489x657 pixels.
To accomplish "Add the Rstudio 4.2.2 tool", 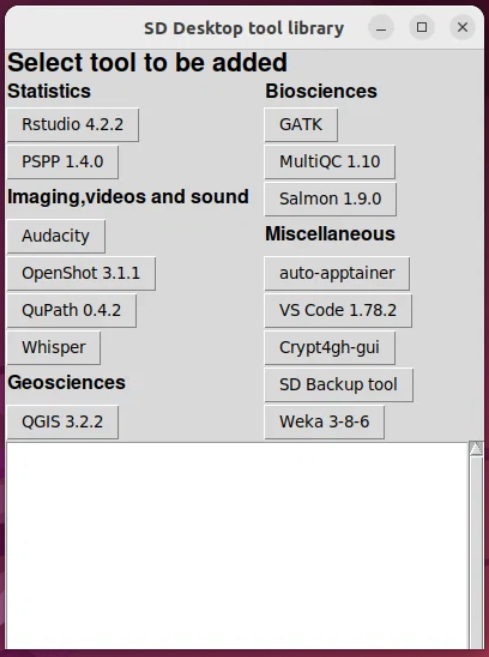I will point(72,124).
